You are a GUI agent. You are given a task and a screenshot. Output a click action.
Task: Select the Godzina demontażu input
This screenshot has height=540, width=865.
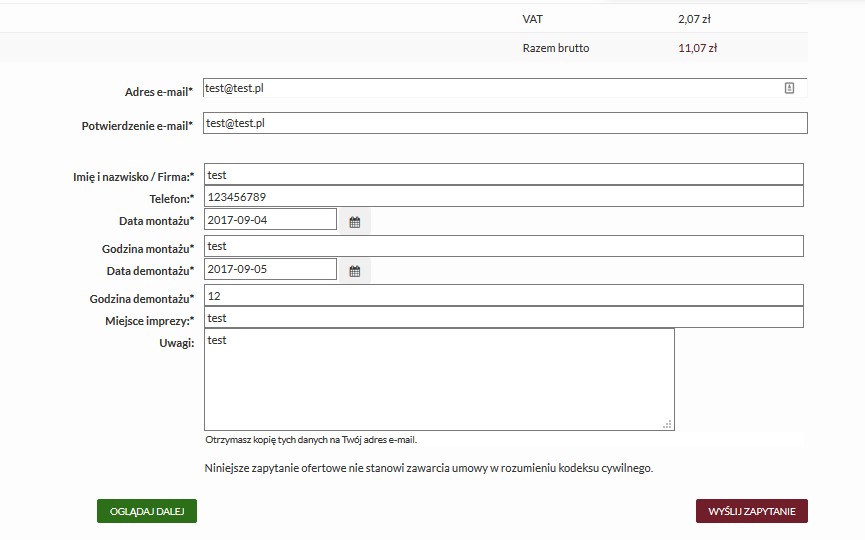click(503, 295)
